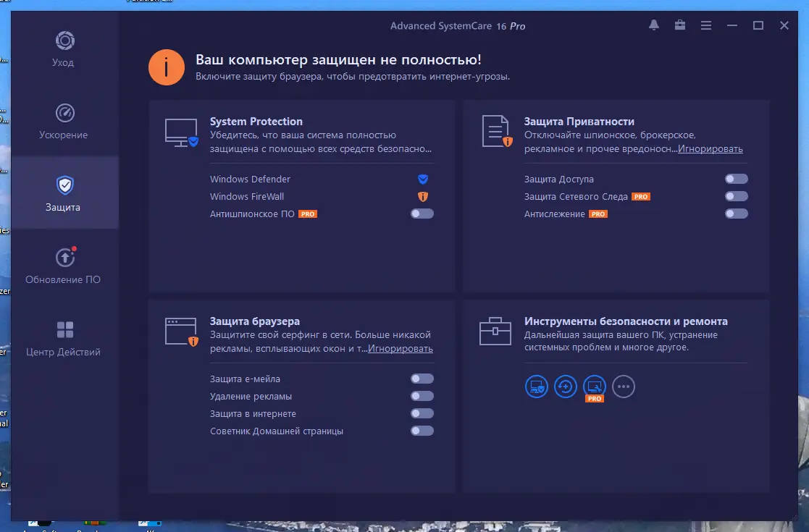Open Обновление ПО section
809x532 pixels.
pos(64,266)
